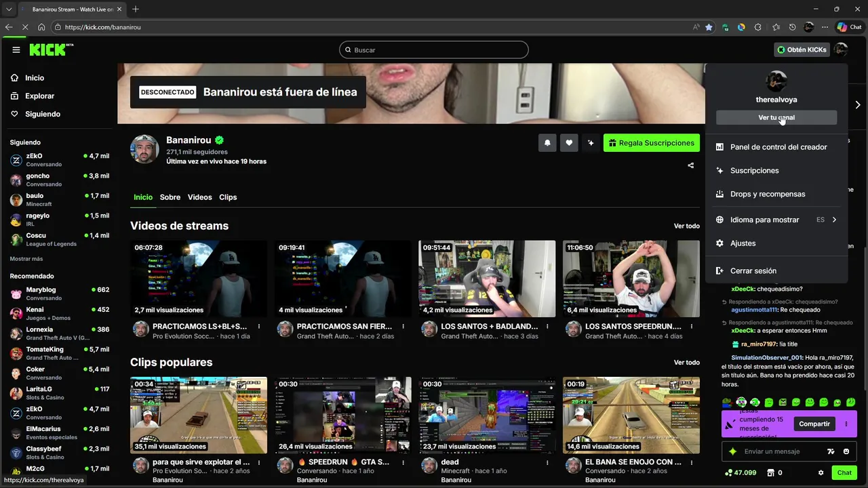Open browser history icon
Viewport: 868px width, 488px height.
point(792,27)
